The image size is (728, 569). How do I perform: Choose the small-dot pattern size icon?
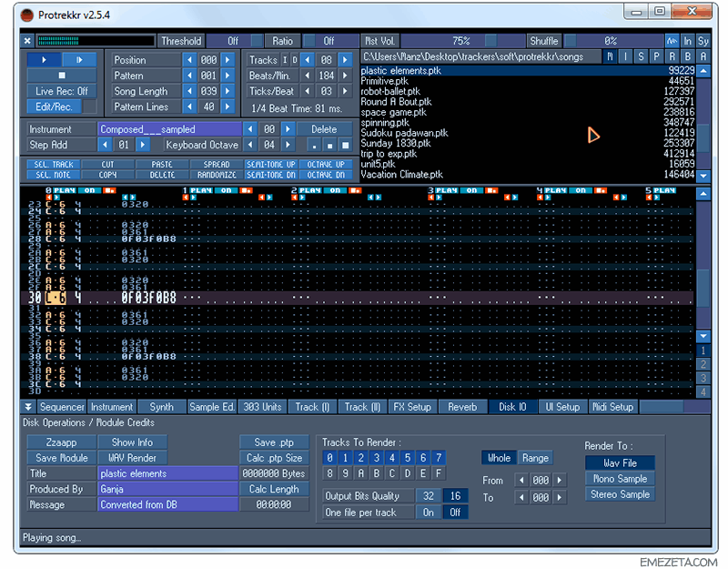[314, 146]
